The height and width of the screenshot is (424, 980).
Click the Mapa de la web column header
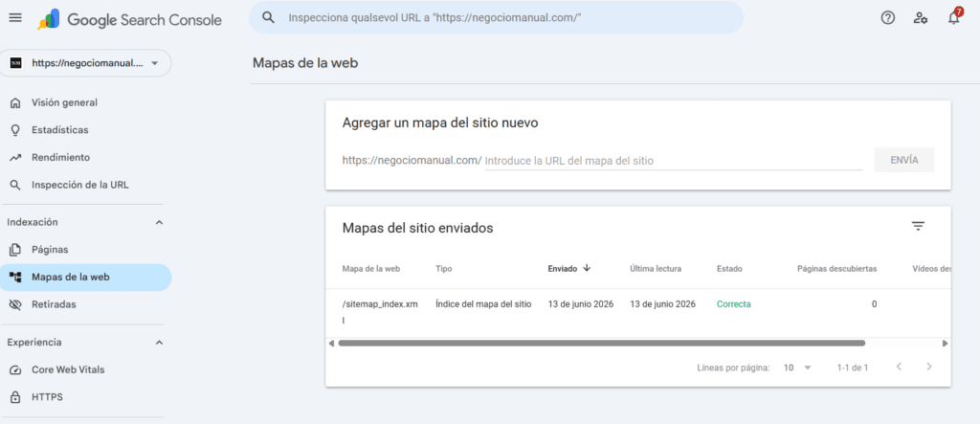371,268
